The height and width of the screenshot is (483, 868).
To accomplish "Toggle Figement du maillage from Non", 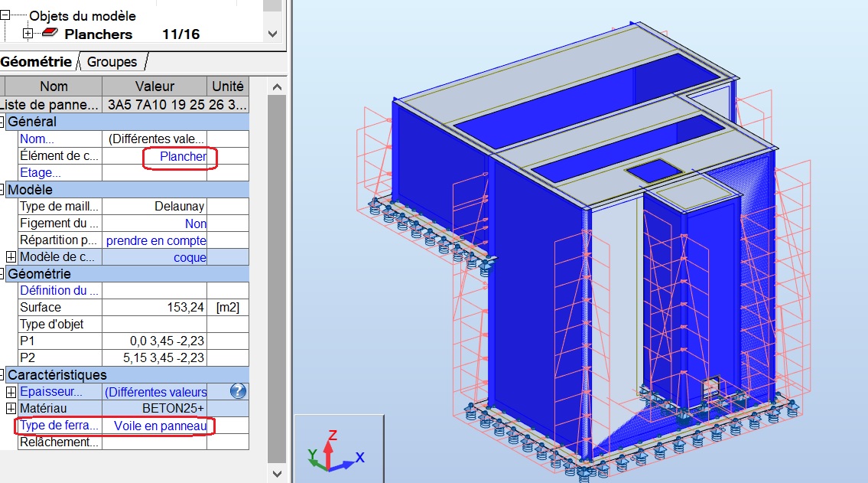I will tap(195, 223).
